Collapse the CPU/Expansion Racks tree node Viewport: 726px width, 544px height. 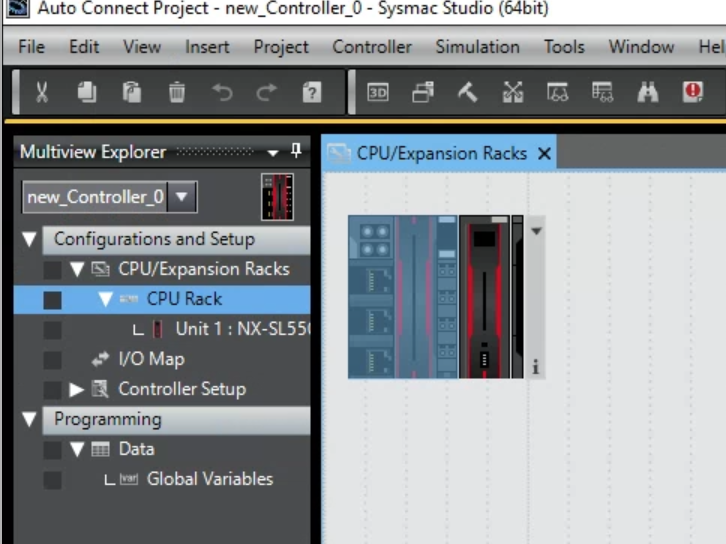coord(77,269)
